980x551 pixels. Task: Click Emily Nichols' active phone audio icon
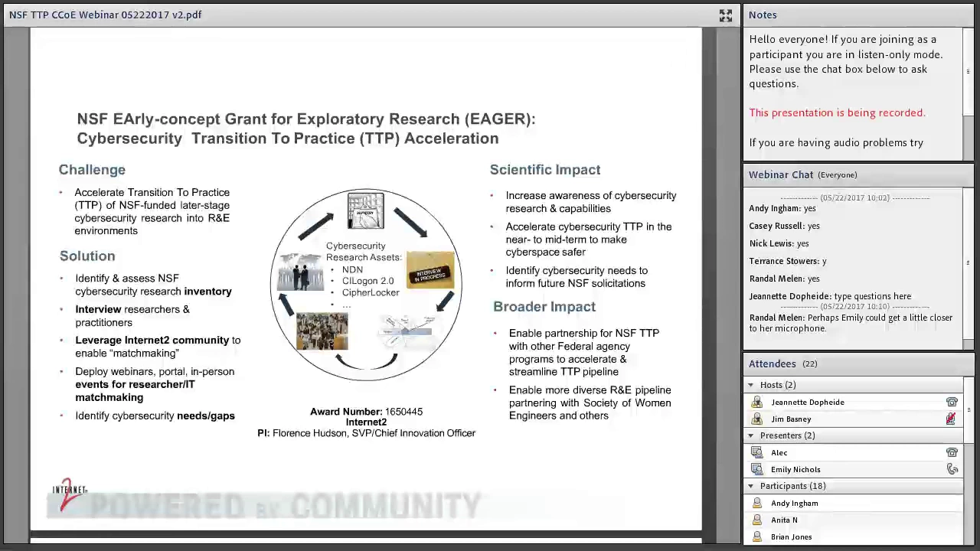click(x=952, y=470)
